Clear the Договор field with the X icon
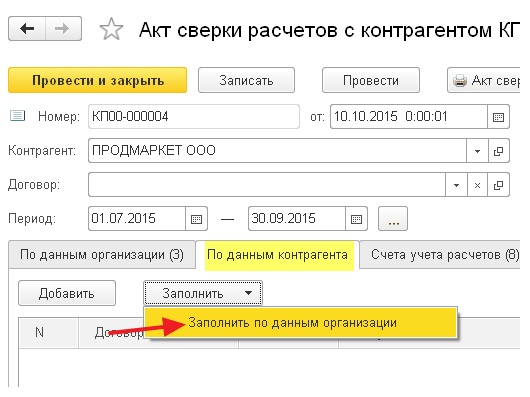 click(477, 185)
